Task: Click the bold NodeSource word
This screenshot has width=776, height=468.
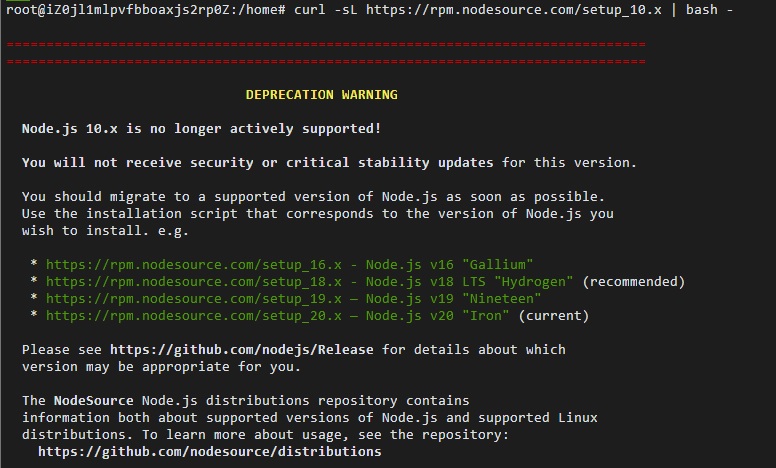Action: click(x=94, y=401)
